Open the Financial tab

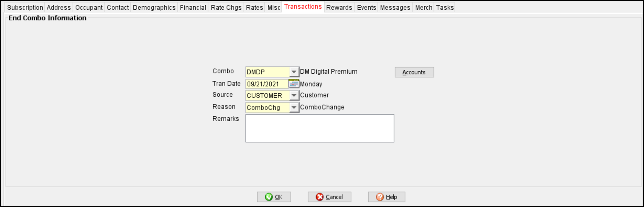coord(193,8)
